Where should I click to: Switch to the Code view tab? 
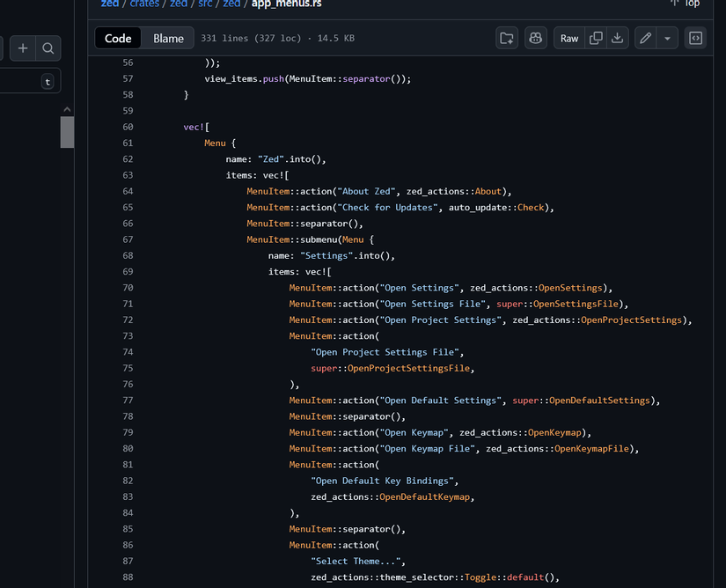[x=118, y=39]
